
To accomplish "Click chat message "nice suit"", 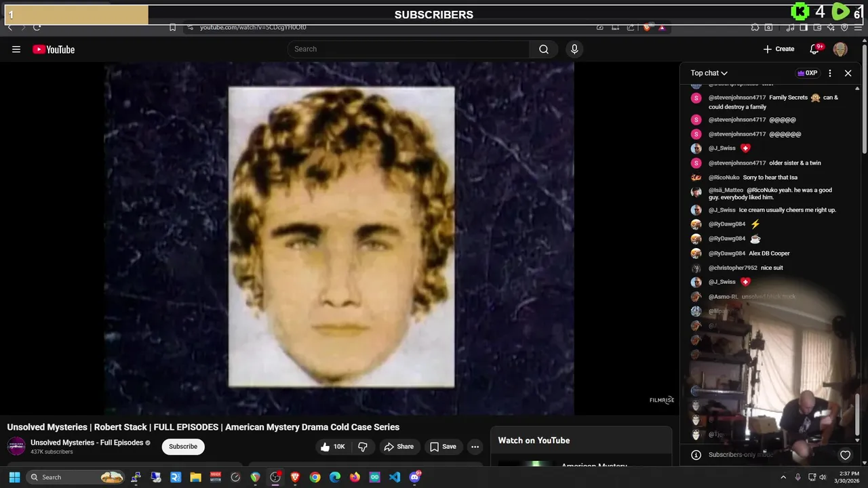I will [x=772, y=268].
